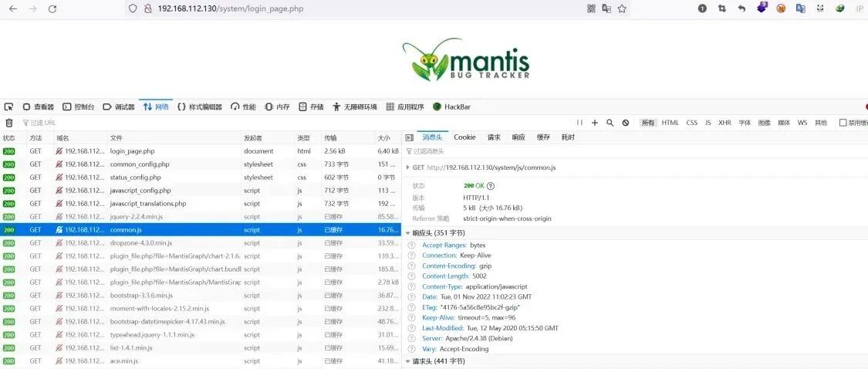
Task: Filter requests by XHR type
Action: [x=724, y=123]
